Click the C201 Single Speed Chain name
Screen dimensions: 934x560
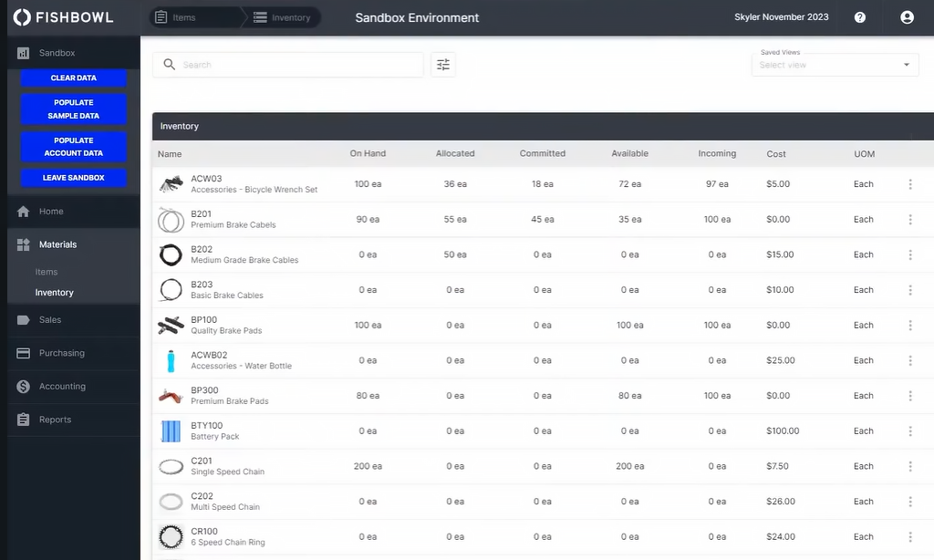coord(227,466)
